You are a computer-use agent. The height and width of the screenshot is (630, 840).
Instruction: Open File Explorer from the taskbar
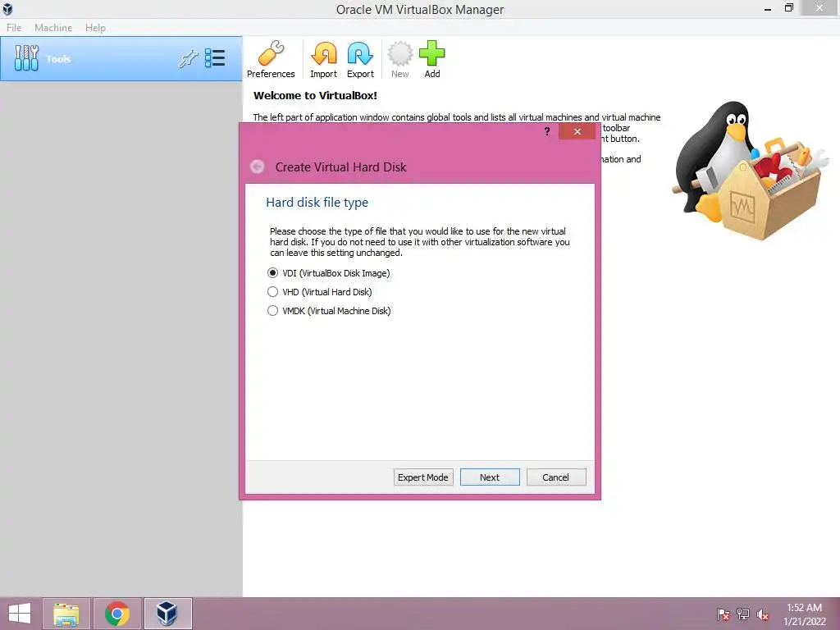pyautogui.click(x=66, y=614)
